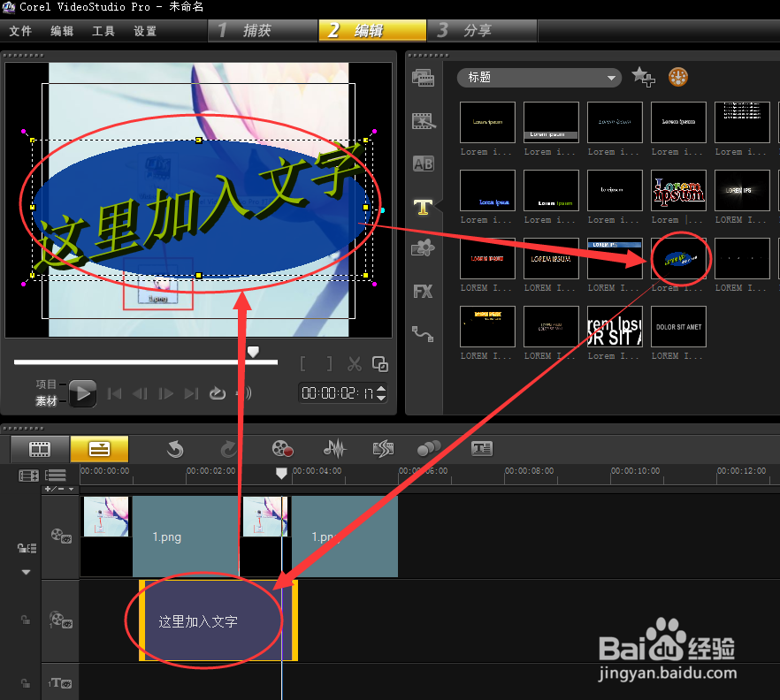Switch to step 2 编辑 tab
Image resolution: width=780 pixels, height=700 pixels.
click(372, 31)
